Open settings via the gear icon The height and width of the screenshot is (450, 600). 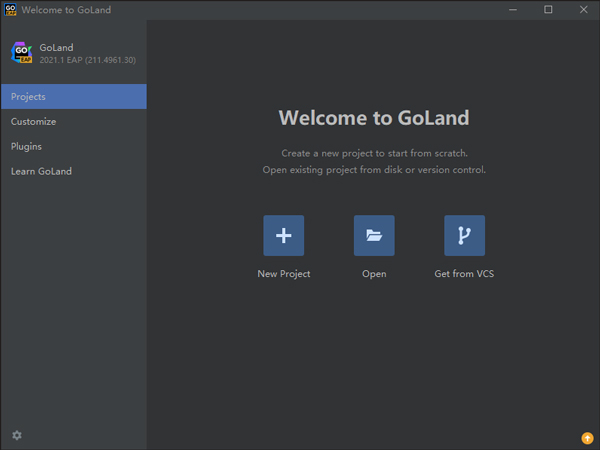click(17, 435)
